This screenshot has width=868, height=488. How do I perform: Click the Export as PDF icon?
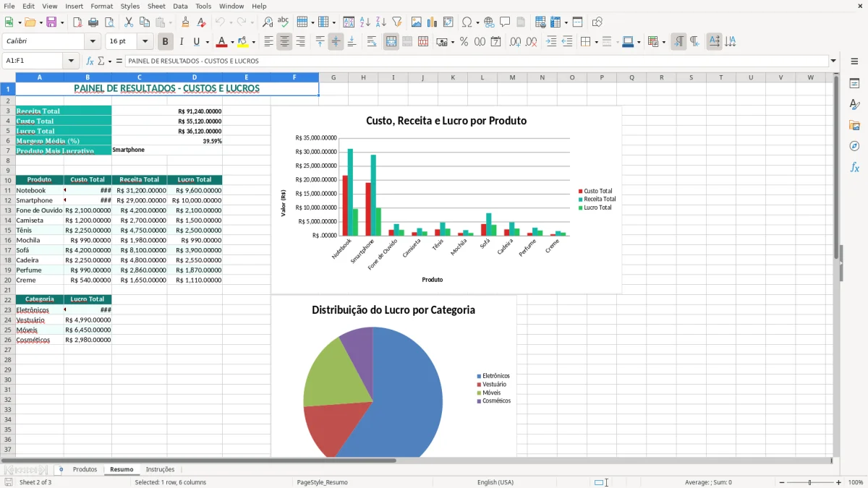point(77,22)
